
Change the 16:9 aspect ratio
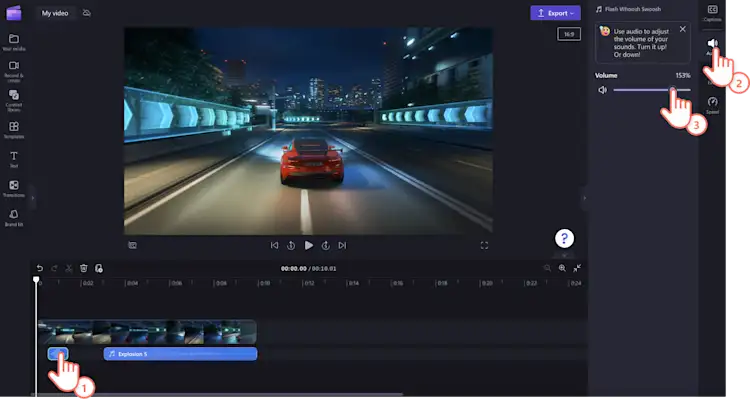click(569, 34)
